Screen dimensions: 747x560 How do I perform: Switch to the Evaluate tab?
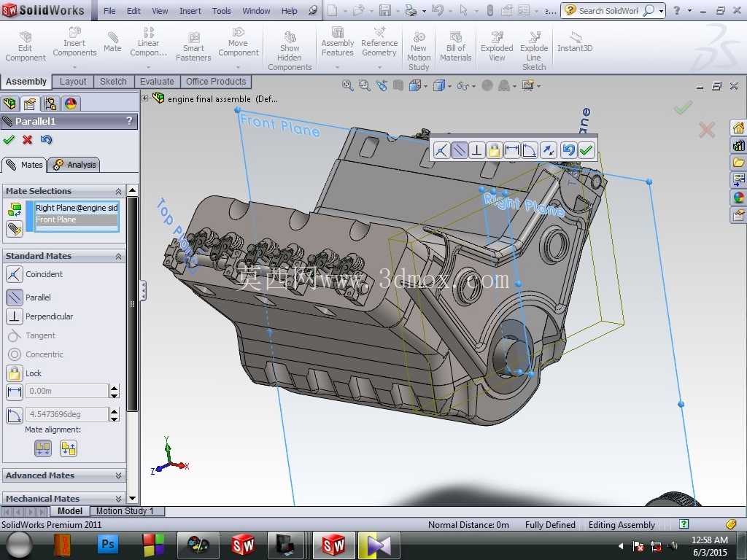pos(157,82)
